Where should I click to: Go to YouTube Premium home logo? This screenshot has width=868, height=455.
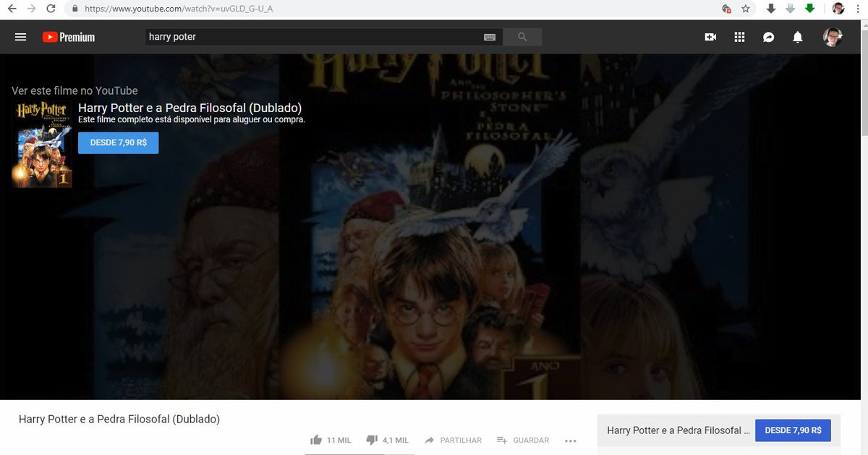[x=69, y=37]
